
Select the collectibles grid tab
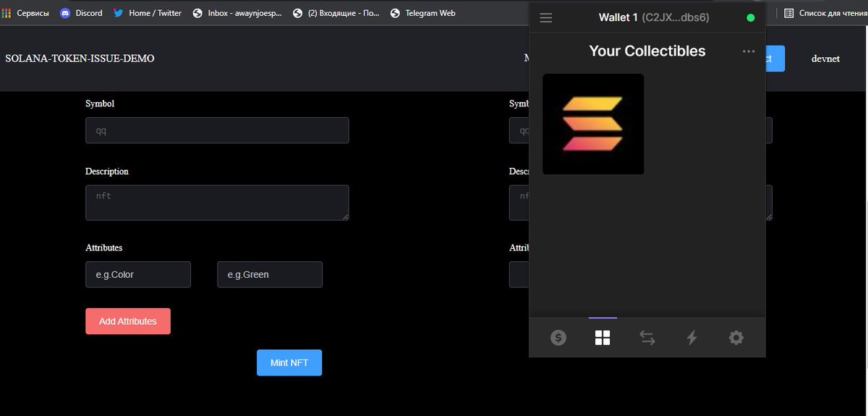pyautogui.click(x=603, y=337)
